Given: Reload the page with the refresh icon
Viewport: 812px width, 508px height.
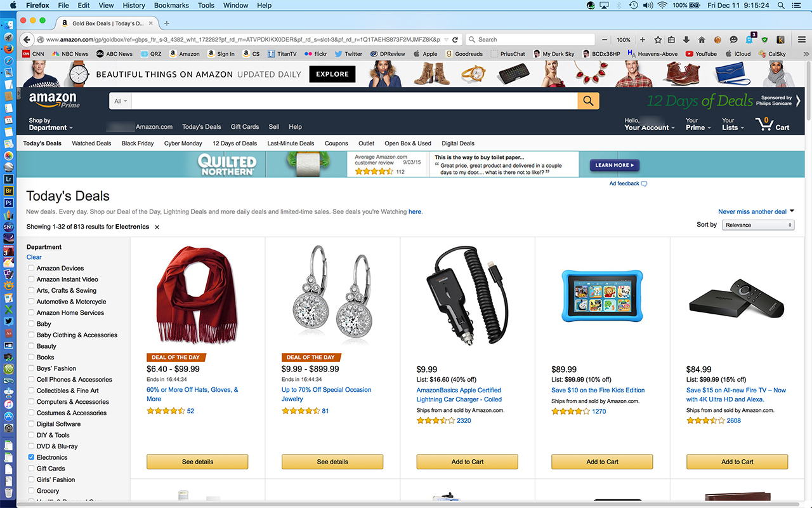Looking at the screenshot, I should (x=455, y=39).
